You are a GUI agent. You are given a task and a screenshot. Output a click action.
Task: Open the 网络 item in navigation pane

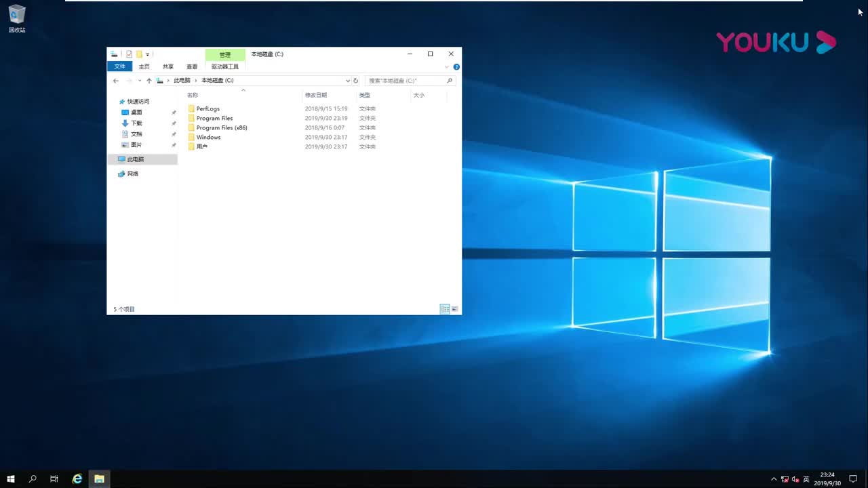click(134, 174)
